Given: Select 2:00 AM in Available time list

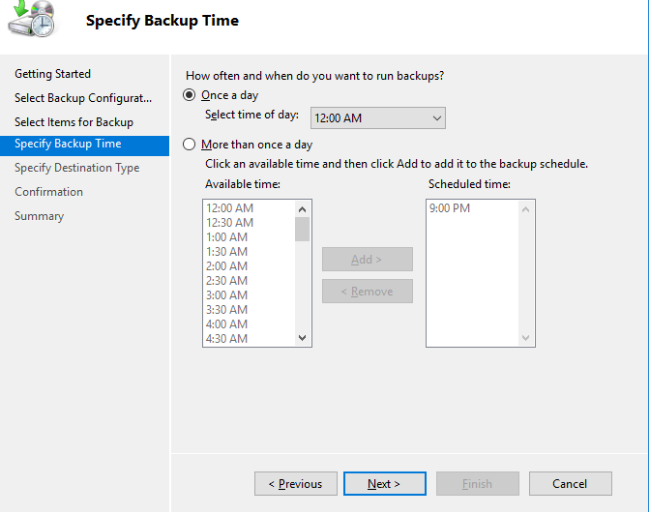Looking at the screenshot, I should pos(227,266).
